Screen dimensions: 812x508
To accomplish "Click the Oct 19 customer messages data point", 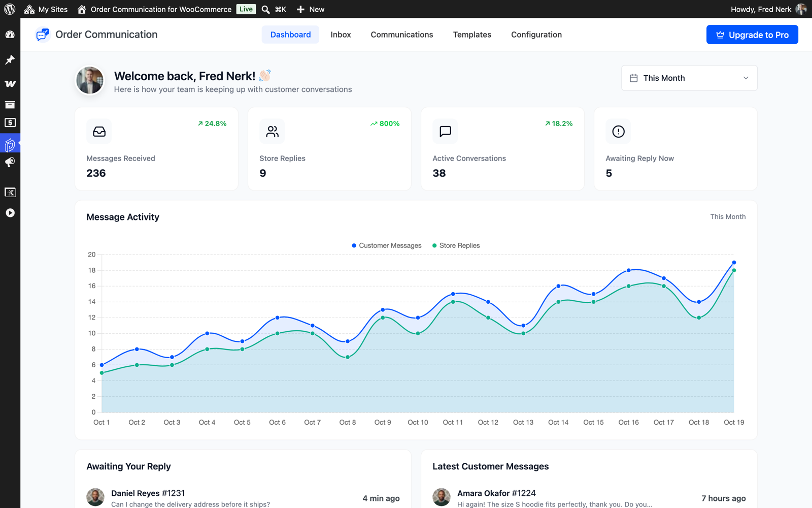I will click(734, 263).
